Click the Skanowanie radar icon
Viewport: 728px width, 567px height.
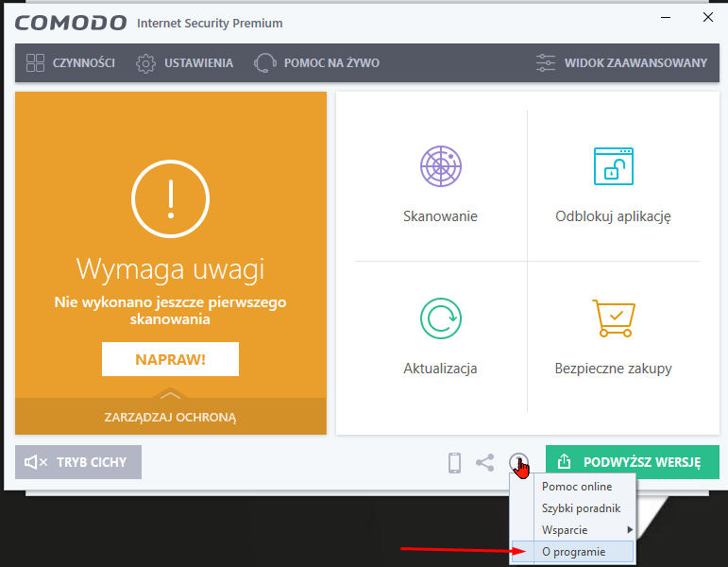coord(441,166)
